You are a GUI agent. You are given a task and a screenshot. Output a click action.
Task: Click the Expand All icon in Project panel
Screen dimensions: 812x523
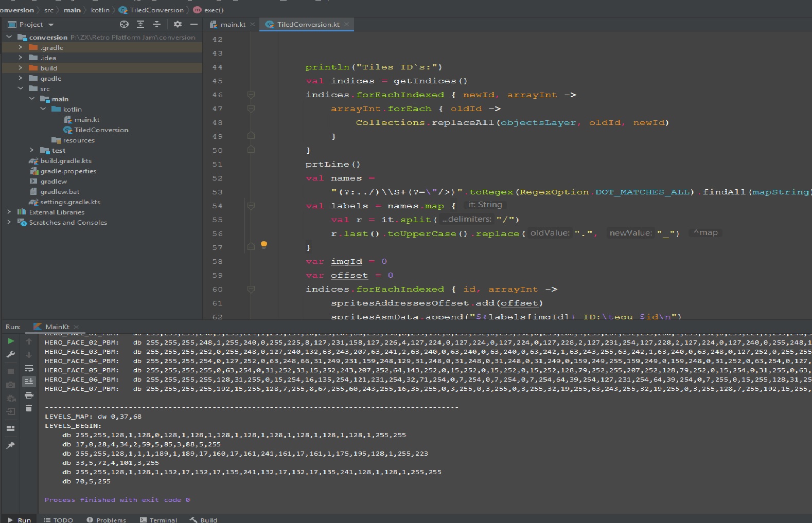pyautogui.click(x=140, y=24)
